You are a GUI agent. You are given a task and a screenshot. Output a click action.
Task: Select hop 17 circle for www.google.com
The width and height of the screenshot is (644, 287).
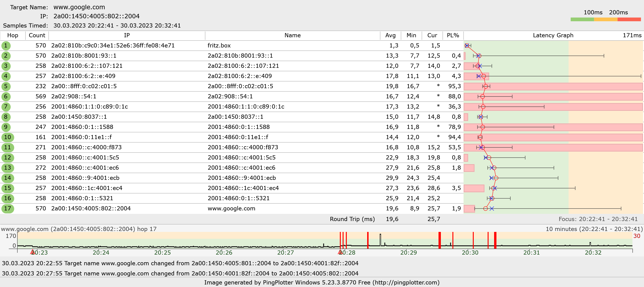click(x=7, y=209)
